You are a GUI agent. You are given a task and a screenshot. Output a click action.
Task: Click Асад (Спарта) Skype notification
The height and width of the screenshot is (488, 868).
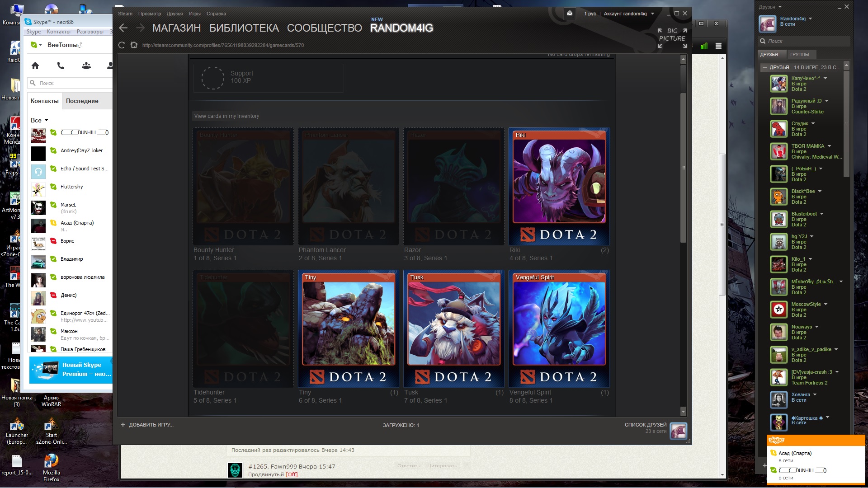pos(795,453)
